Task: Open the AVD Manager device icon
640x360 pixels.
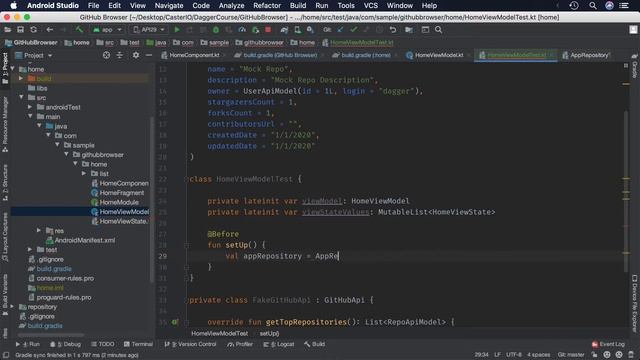Action: pos(297,30)
